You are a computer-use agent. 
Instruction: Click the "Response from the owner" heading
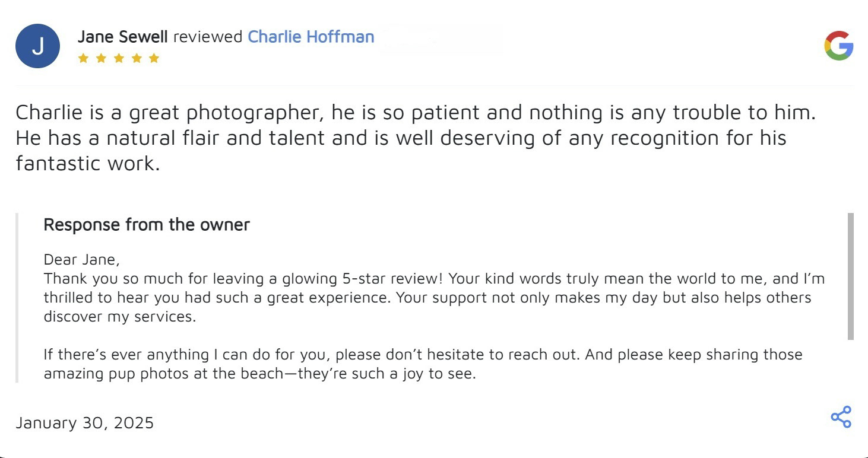(147, 225)
